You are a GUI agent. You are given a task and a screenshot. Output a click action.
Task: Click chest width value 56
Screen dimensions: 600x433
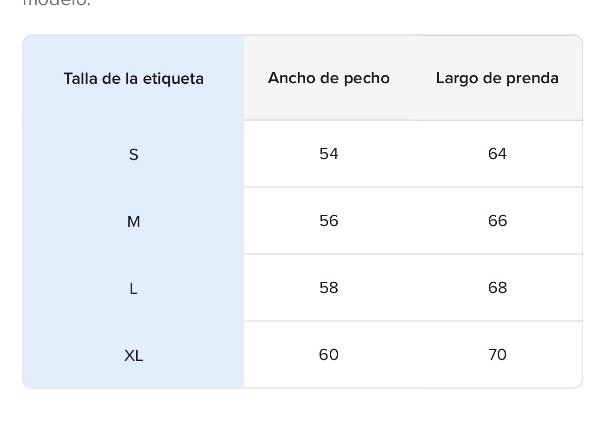tap(329, 221)
